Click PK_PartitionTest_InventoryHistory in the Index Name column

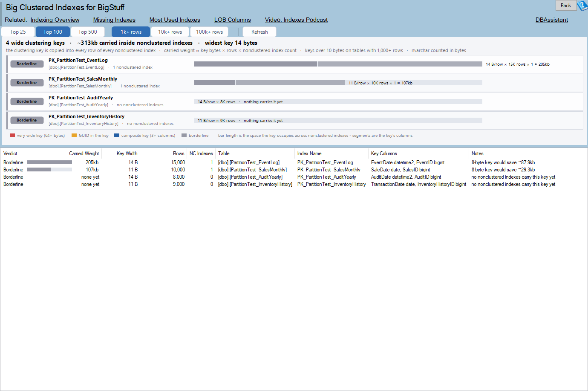pyautogui.click(x=331, y=184)
